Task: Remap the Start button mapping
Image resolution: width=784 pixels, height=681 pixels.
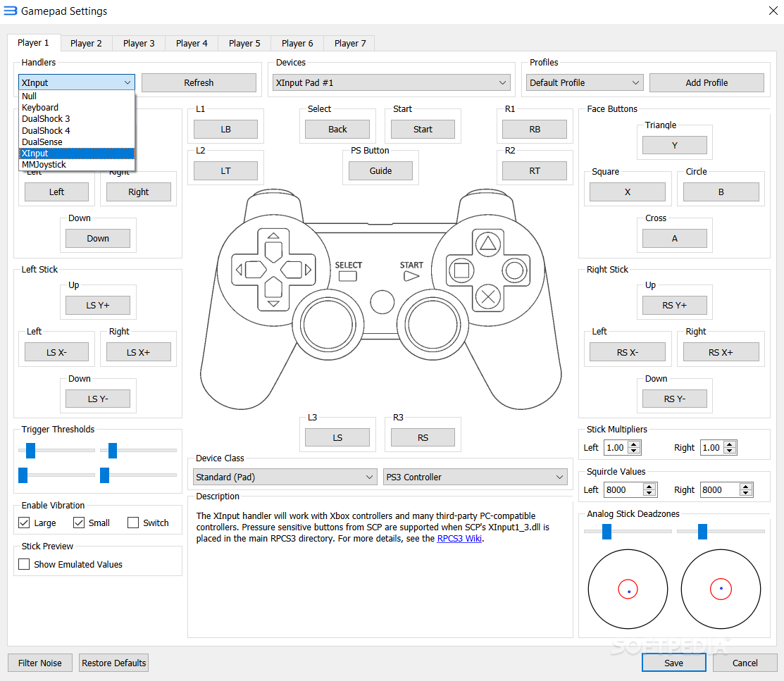Action: [x=423, y=129]
